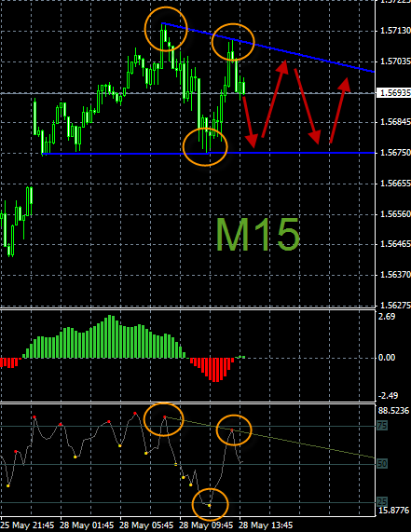
Task: Select the oscillator level 75 label
Action: coord(382,426)
